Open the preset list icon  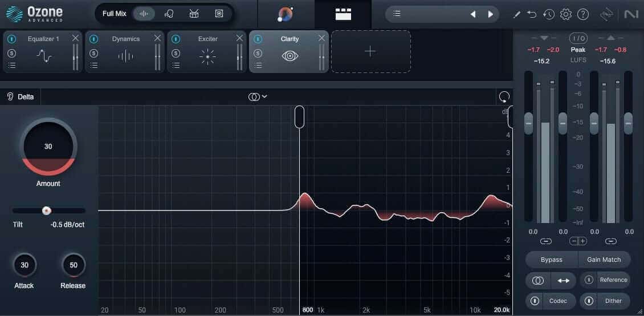point(396,14)
